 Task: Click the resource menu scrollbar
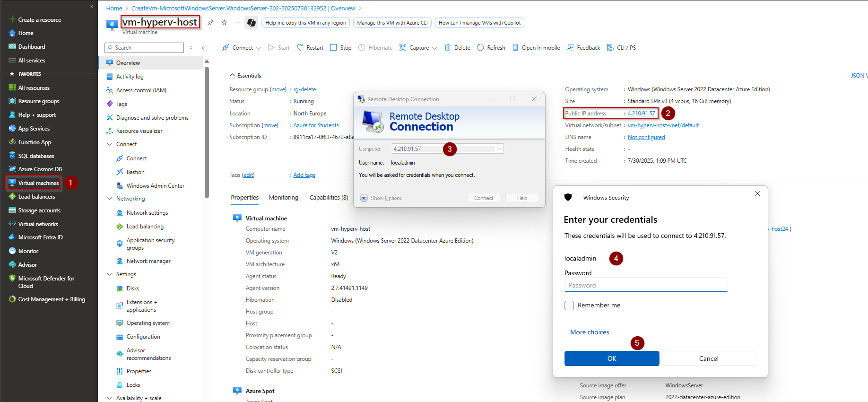[x=207, y=132]
